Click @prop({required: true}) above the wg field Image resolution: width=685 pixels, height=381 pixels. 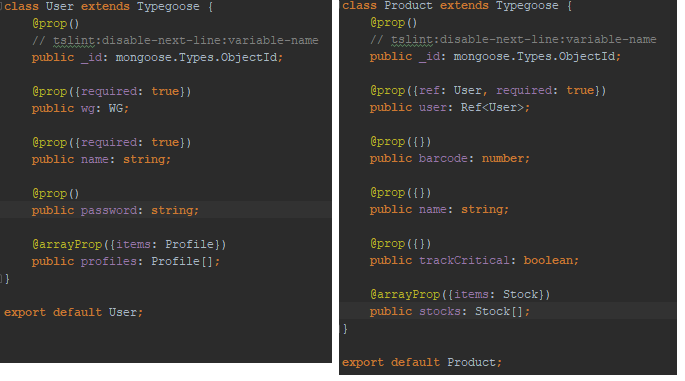(111, 91)
